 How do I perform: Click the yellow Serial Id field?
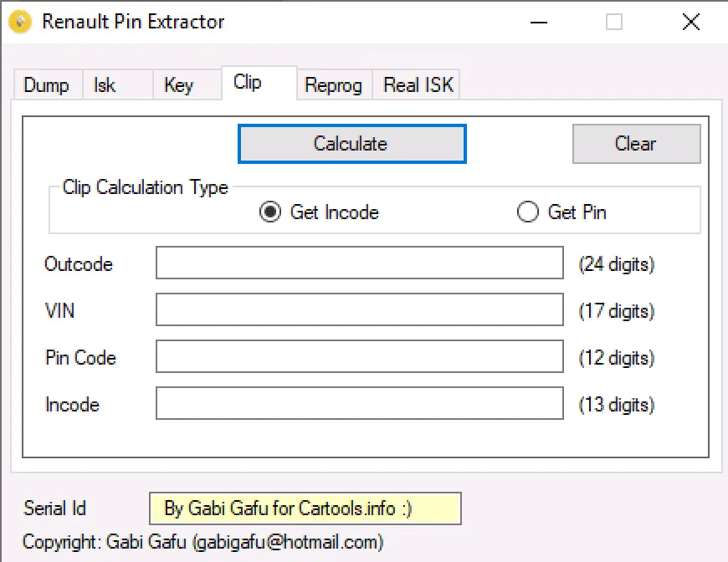click(305, 508)
